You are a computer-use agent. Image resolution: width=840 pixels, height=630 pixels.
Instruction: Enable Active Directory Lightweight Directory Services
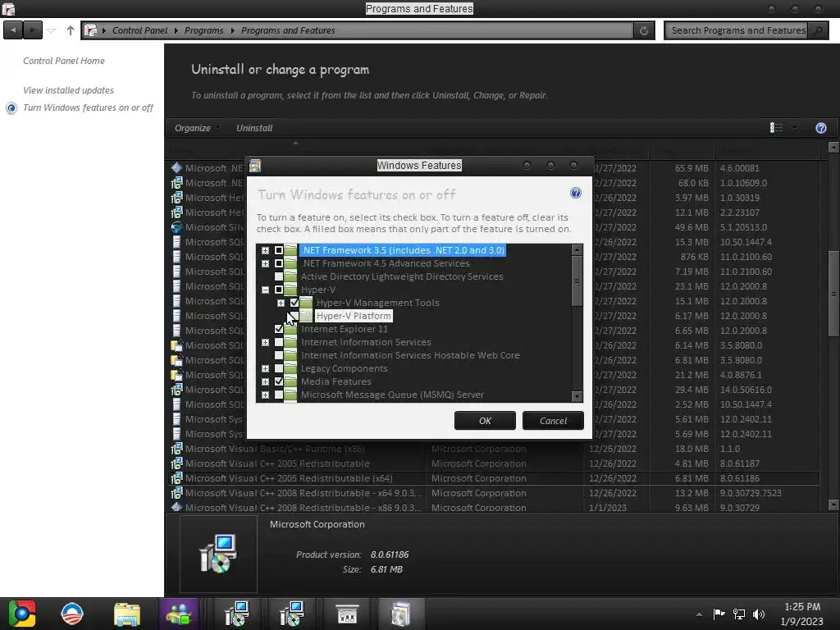pos(279,276)
